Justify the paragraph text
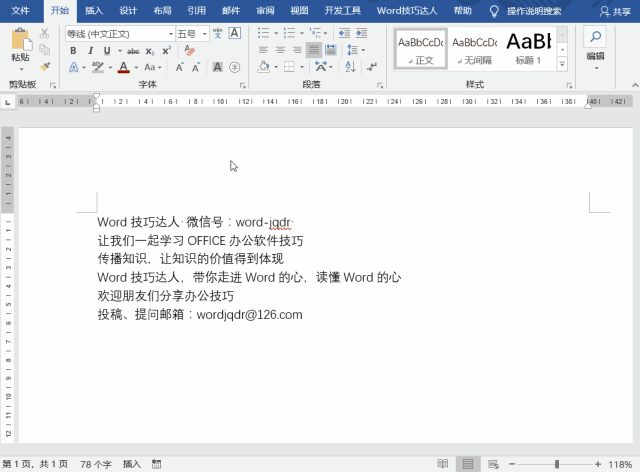Viewport: 640px width, 472px height. (x=314, y=50)
